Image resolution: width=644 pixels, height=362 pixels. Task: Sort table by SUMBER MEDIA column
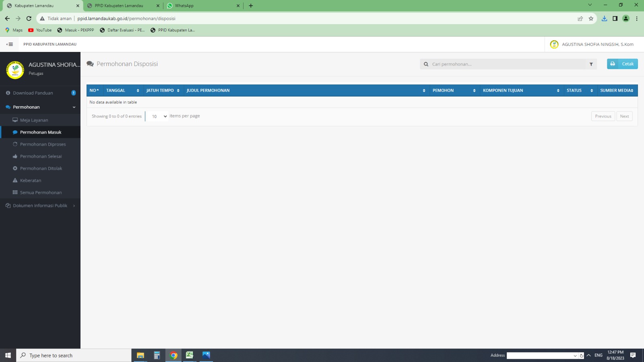coord(617,90)
